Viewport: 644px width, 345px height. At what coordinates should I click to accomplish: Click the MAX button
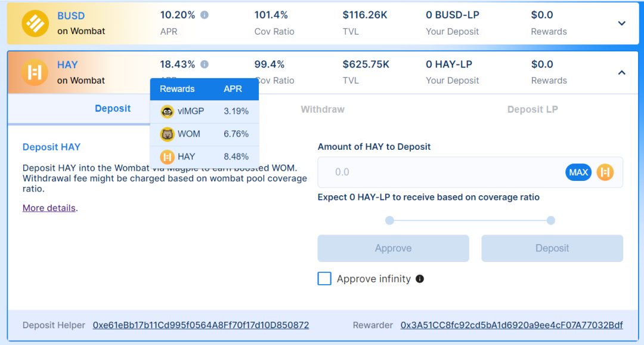click(x=578, y=172)
